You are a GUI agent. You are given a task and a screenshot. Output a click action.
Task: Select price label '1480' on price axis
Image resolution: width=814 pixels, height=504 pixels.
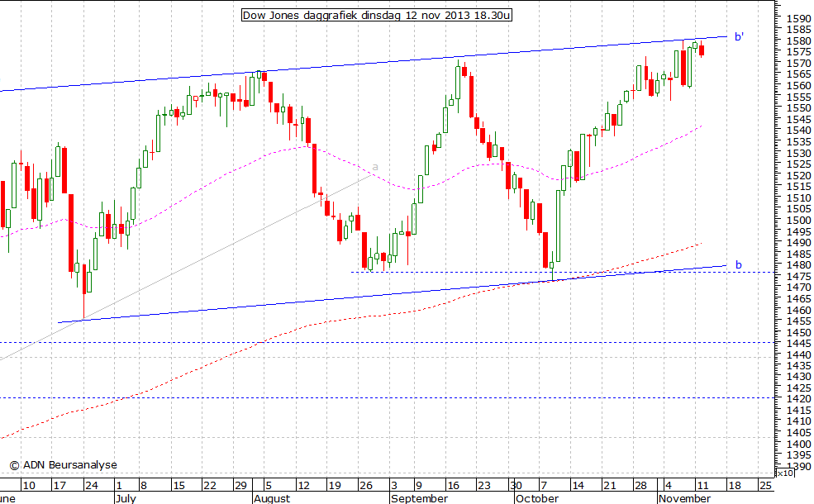[798, 264]
